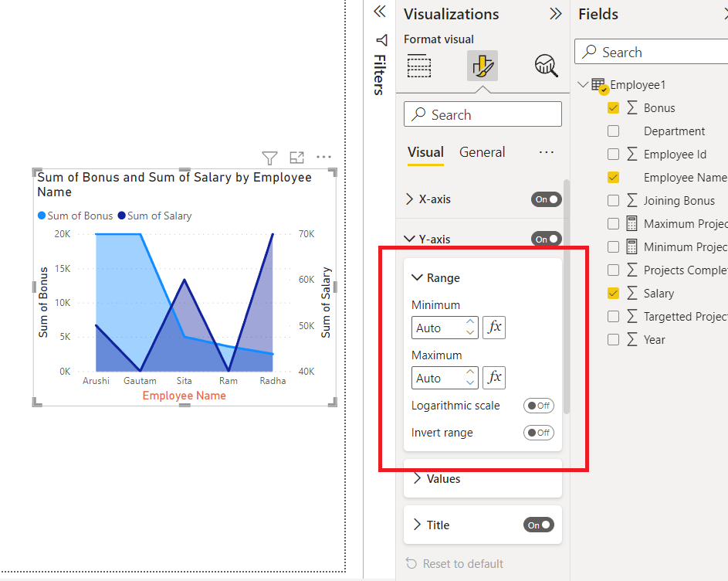The width and height of the screenshot is (728, 581).
Task: Click the fx button next to Maximum
Action: 493,377
